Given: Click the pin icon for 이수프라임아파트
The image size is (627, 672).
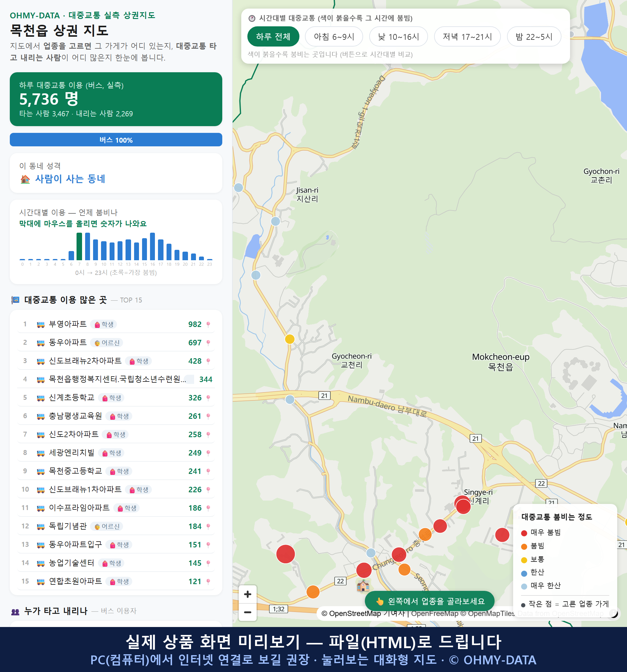Looking at the screenshot, I should coord(208,508).
